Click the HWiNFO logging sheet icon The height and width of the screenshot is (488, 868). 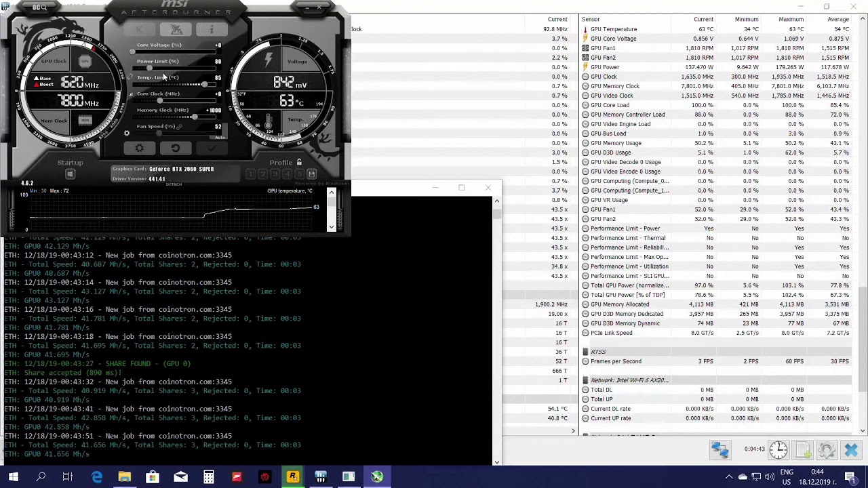click(803, 449)
